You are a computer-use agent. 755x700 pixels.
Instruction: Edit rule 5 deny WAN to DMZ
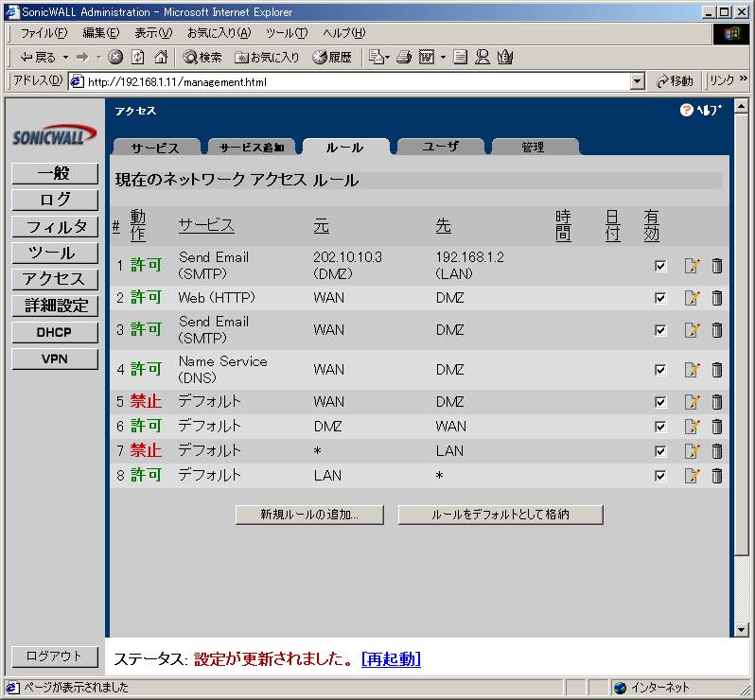pos(692,402)
